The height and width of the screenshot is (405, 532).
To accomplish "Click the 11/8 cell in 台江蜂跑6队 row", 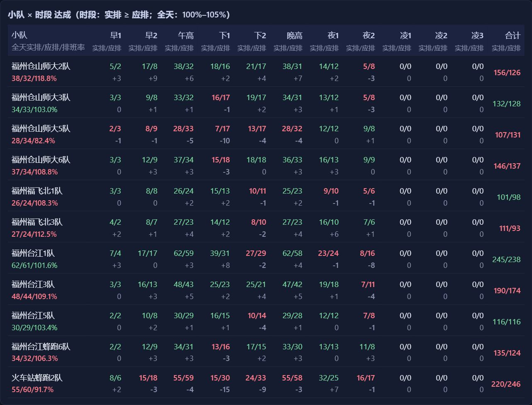I will point(367,346).
